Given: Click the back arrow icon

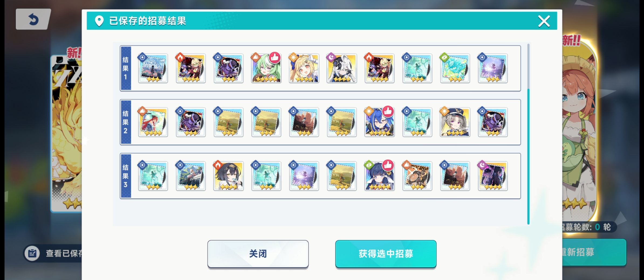Looking at the screenshot, I should click(33, 19).
